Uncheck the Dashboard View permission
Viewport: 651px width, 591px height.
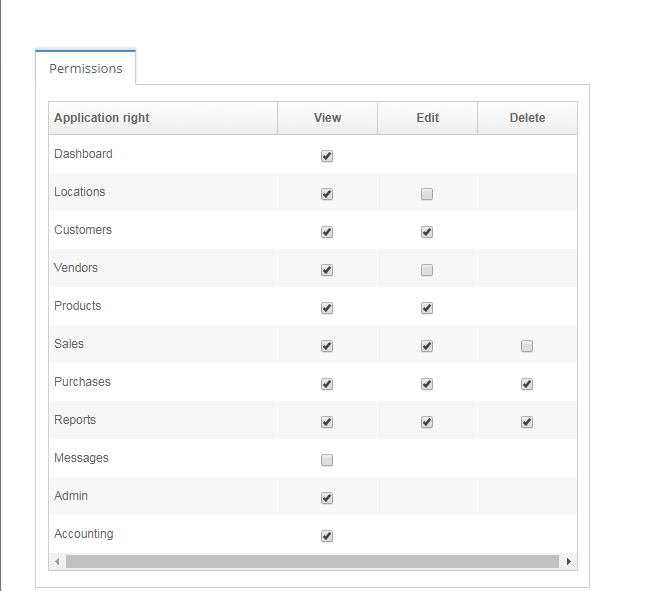coord(327,156)
